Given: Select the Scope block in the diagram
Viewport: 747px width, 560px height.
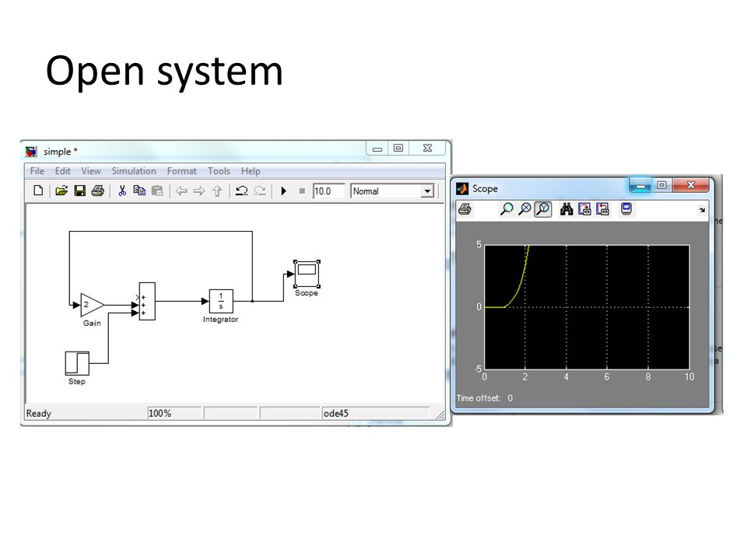Looking at the screenshot, I should 307,274.
